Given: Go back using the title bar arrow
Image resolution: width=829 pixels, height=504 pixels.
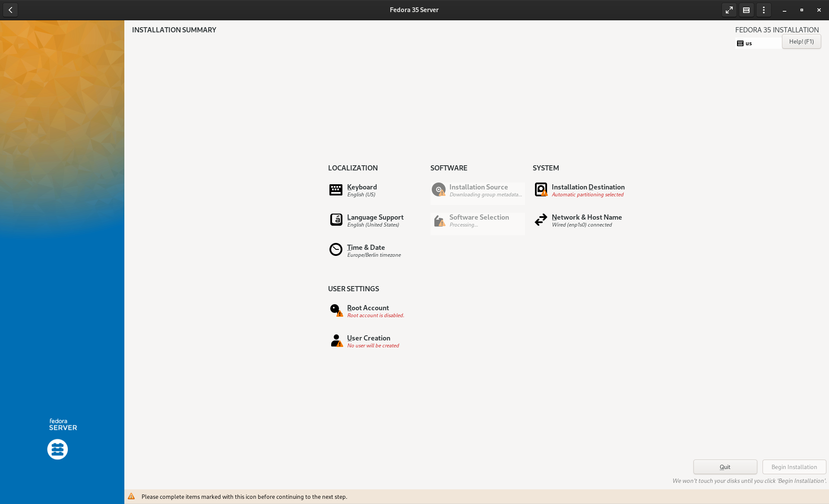Looking at the screenshot, I should (x=10, y=10).
